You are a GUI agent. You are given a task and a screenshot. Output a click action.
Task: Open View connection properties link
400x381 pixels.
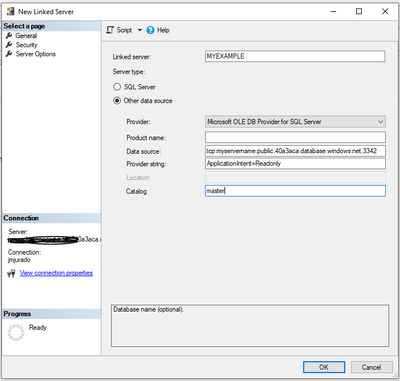tap(56, 273)
